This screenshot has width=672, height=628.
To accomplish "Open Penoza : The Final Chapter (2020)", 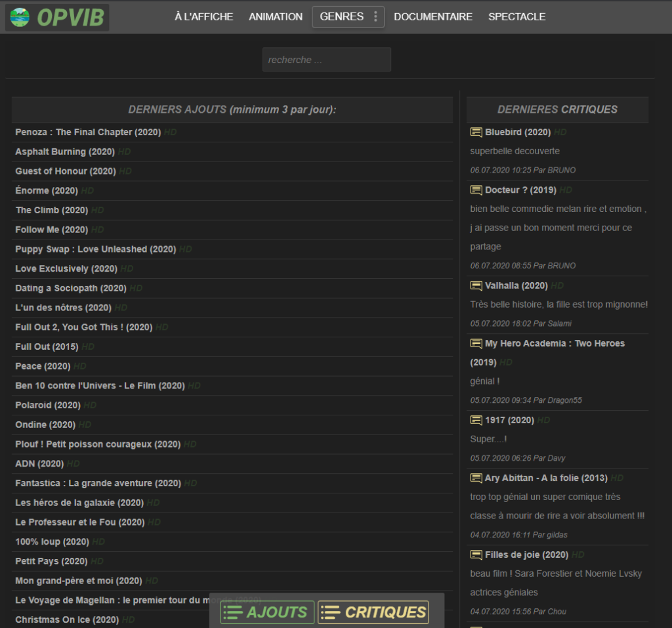I will [88, 132].
